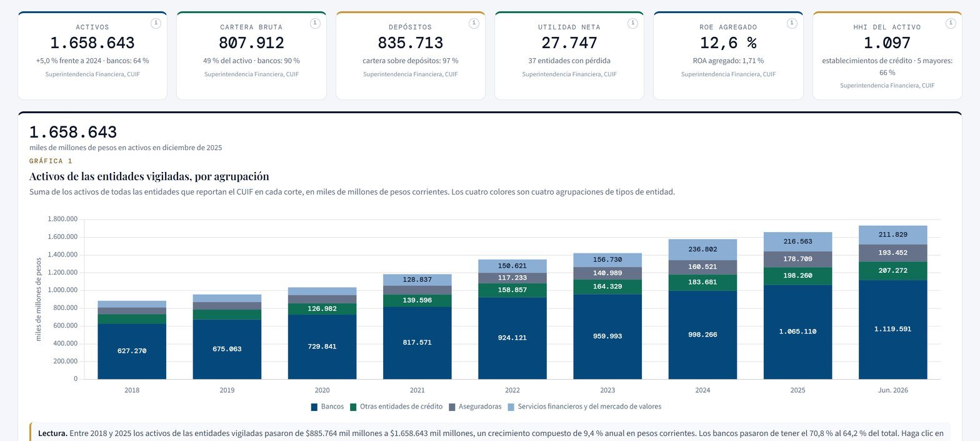980x441 pixels.
Task: Click the 2020 Bancos bar segment 729.841
Action: coord(322,347)
